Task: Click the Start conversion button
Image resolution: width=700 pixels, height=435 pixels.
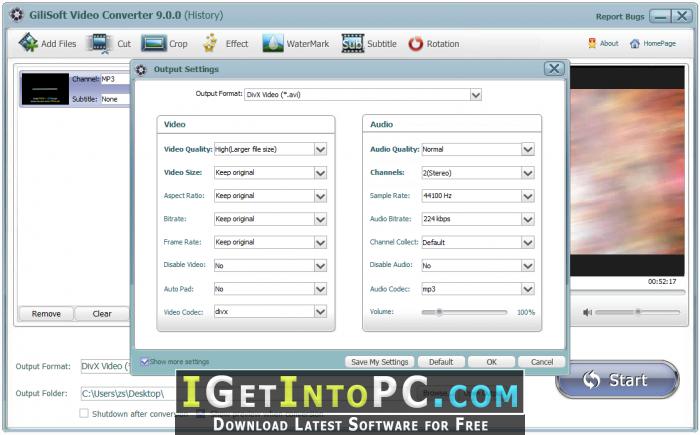Action: point(617,380)
